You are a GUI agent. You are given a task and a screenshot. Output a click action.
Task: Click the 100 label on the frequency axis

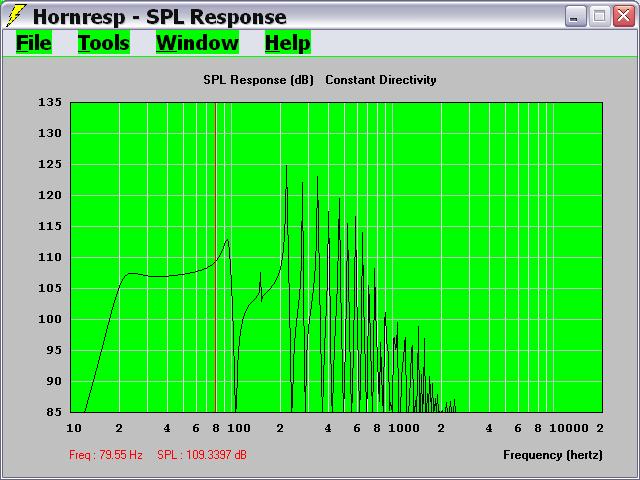coord(239,428)
